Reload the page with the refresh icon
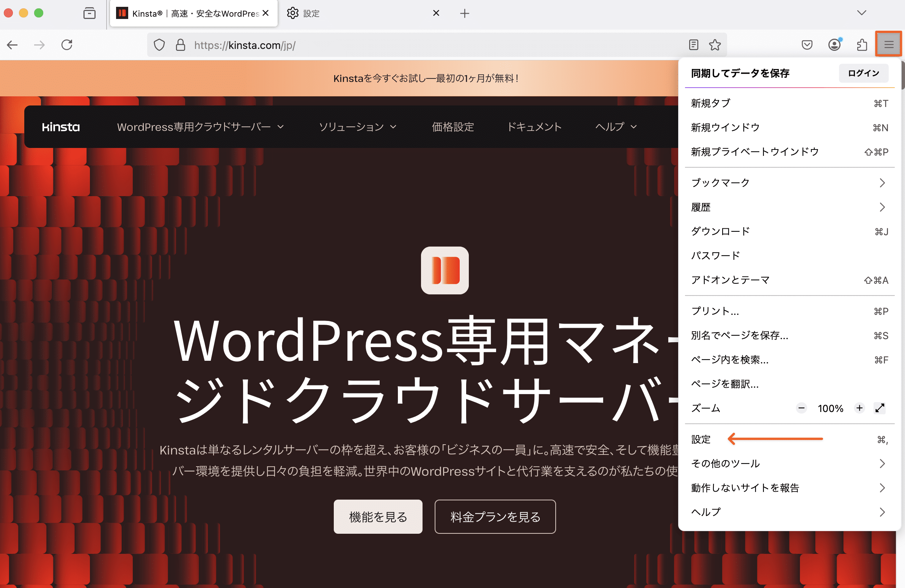Screen dimensions: 905x588 tap(67, 44)
